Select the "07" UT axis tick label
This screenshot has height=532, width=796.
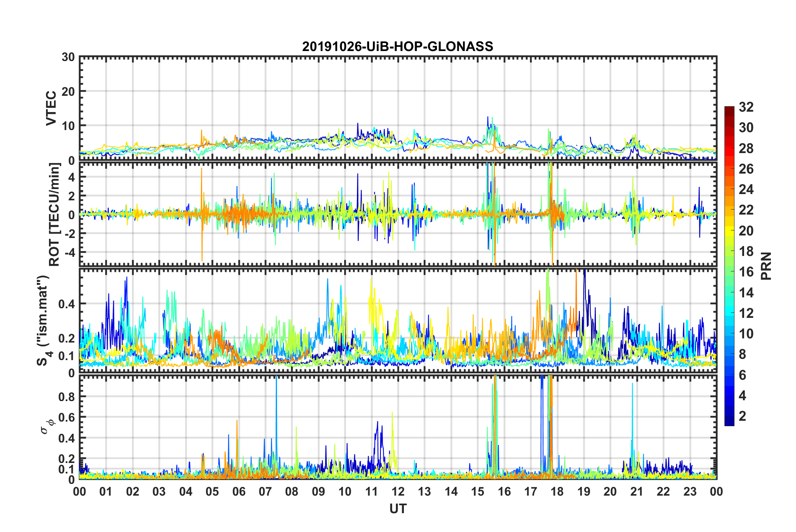pos(265,491)
